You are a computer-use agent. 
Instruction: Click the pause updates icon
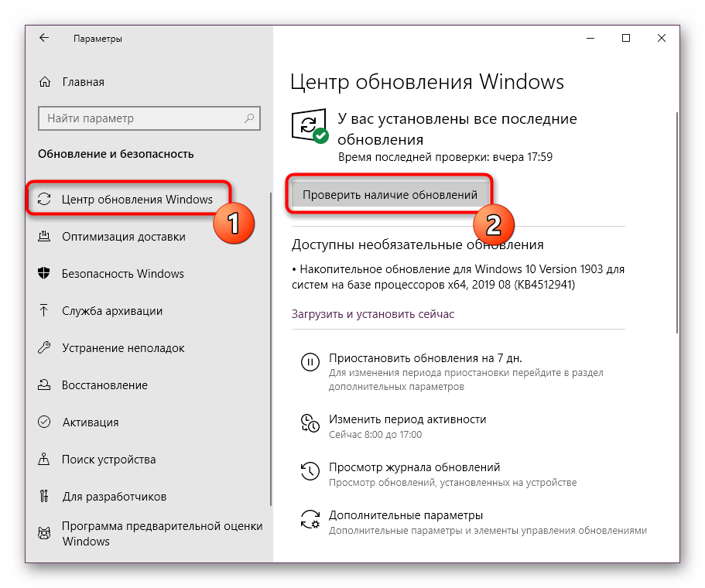[310, 362]
